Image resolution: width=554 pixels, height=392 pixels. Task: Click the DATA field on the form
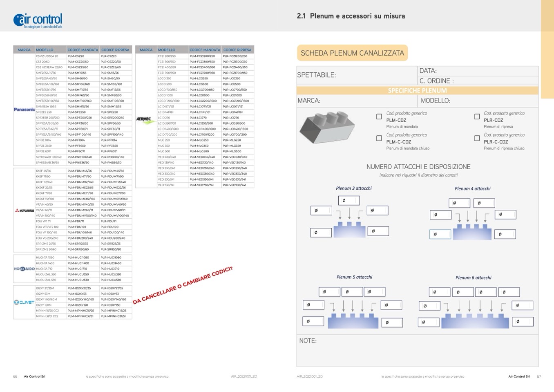[478, 71]
